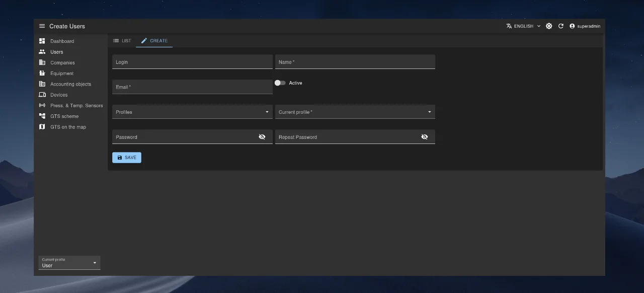The image size is (644, 293).
Task: Open GTS on the map menu item
Action: [x=68, y=127]
